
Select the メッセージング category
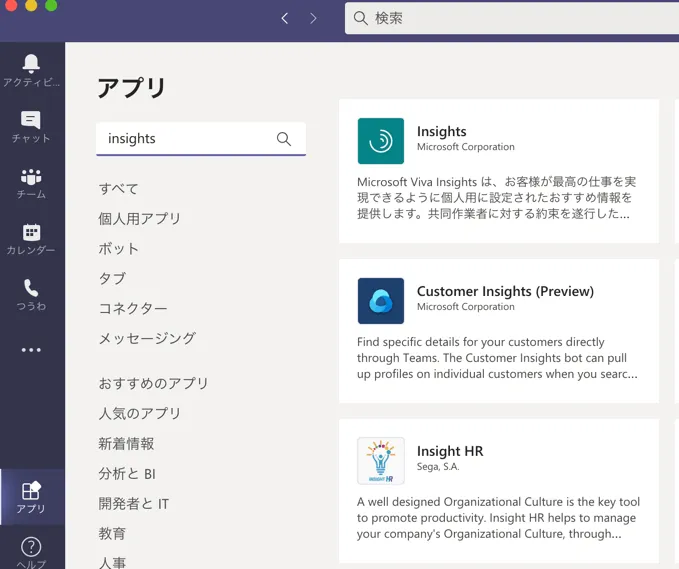[147, 338]
